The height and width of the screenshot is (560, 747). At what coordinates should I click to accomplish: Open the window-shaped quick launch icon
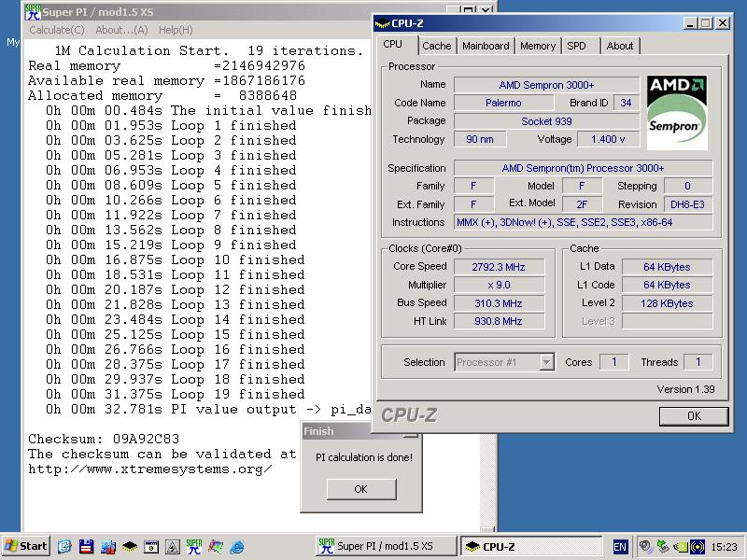pos(151,546)
